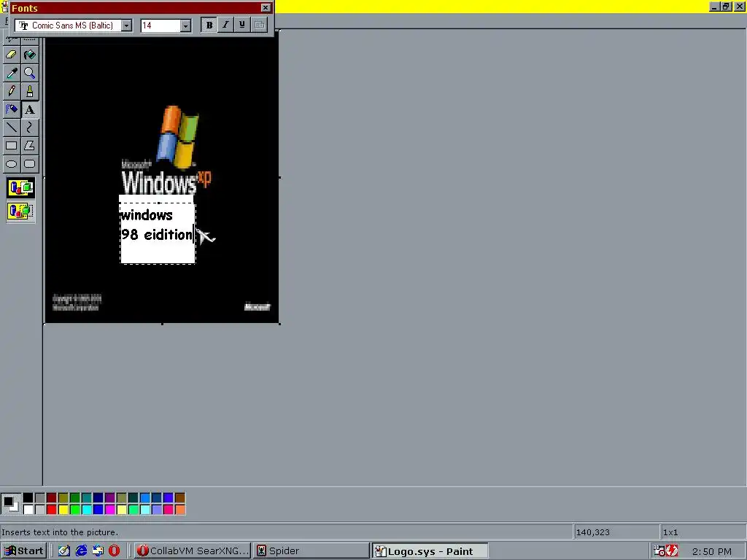The height and width of the screenshot is (560, 747).
Task: Select the Brush tool
Action: pyautogui.click(x=29, y=91)
